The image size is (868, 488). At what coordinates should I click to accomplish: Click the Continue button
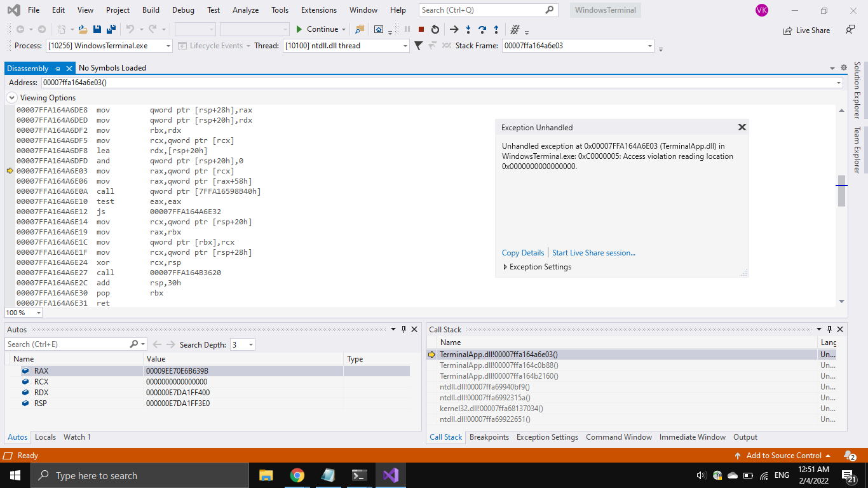(x=317, y=29)
